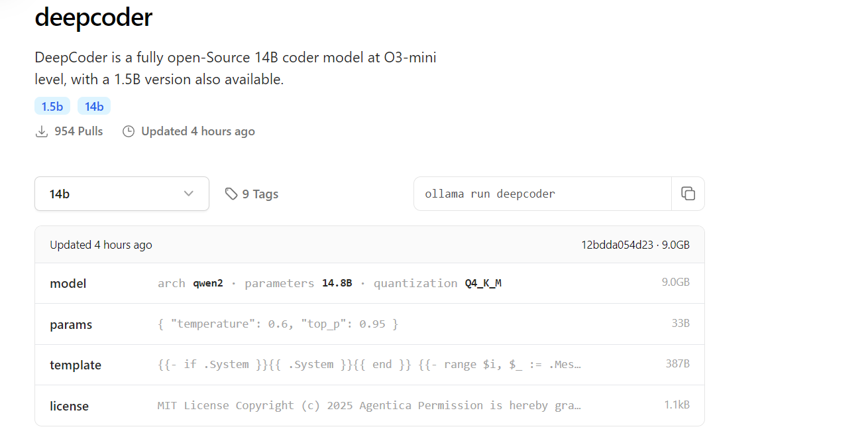Viewport: 868px width, 443px height.
Task: Select the 1.5b tag badge
Action: [x=52, y=106]
